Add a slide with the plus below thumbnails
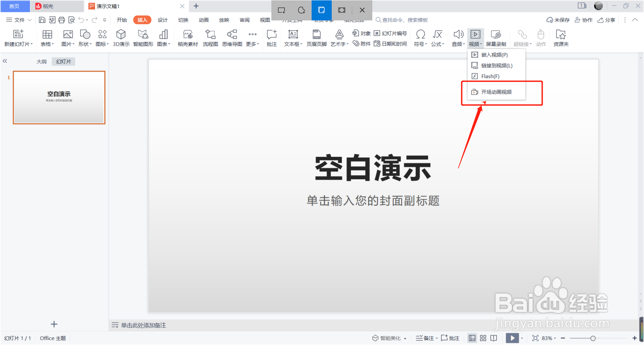Screen dimensions: 644x345 tap(54, 324)
